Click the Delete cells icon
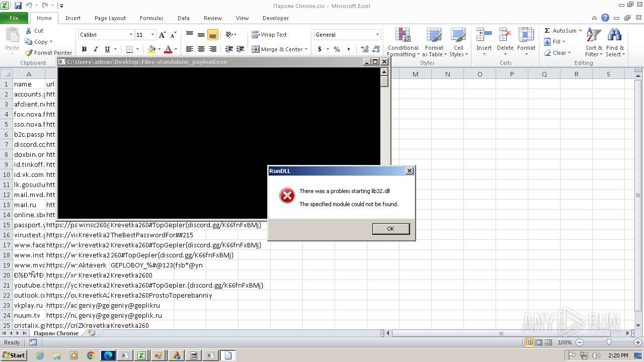 [x=505, y=35]
